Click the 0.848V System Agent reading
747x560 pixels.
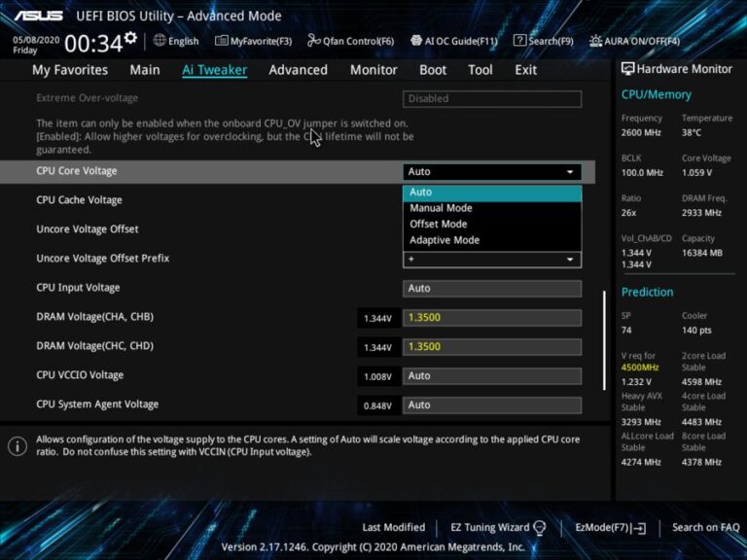[377, 405]
